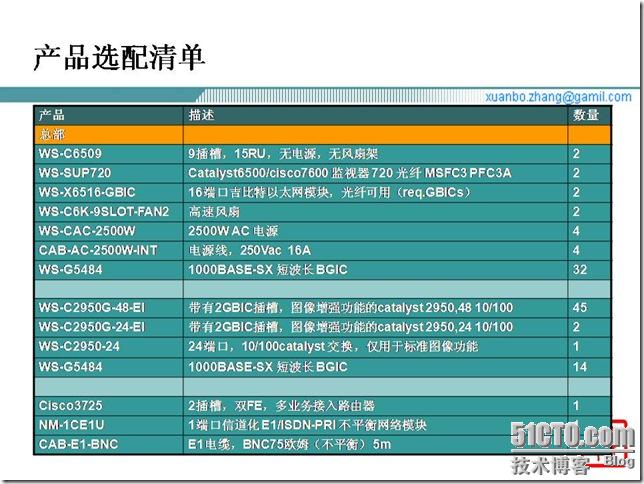
Task: Select the NM-1CE1U product cell
Action: click(x=108, y=425)
